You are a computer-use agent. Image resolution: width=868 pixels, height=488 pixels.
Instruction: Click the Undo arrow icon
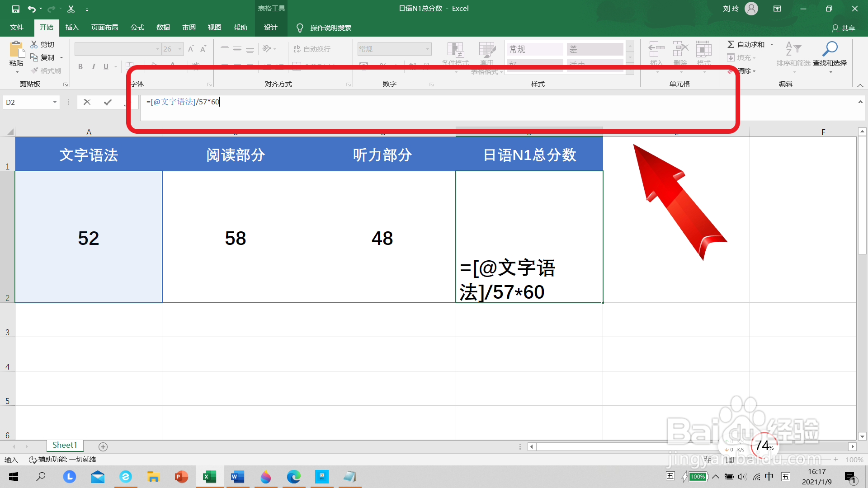31,9
